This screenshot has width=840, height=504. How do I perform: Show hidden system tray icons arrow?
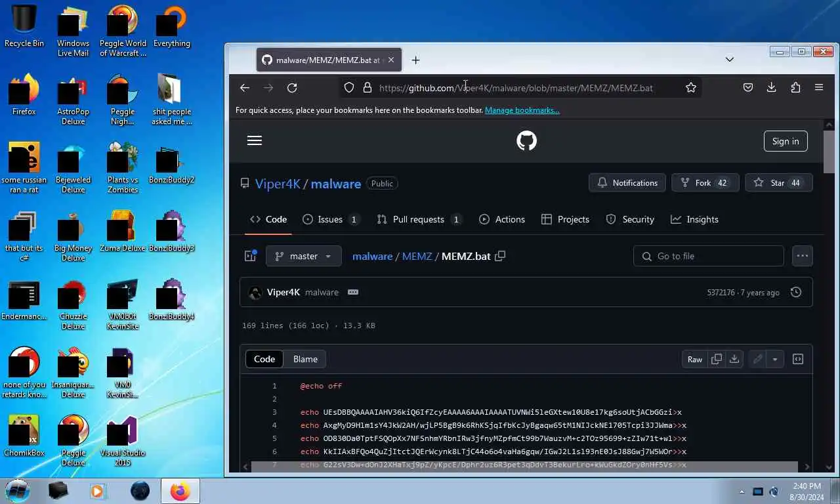[x=742, y=492]
